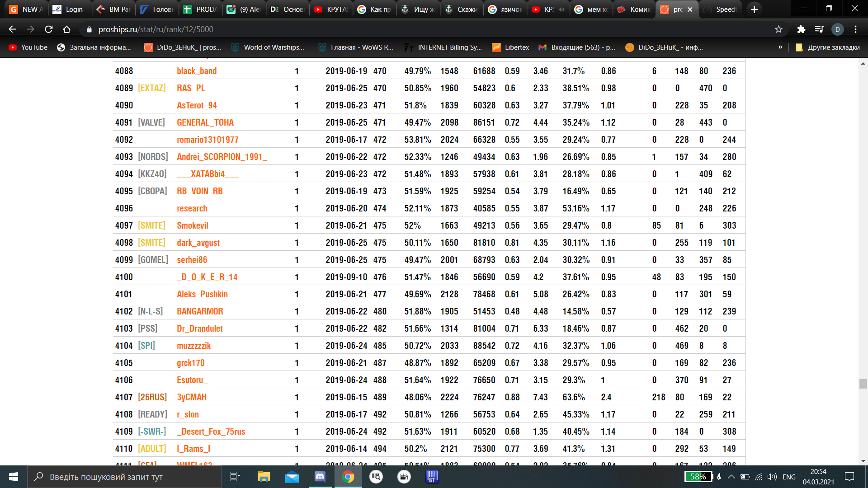
Task: Open Chrome extensions puzzle icon
Action: coord(801,29)
